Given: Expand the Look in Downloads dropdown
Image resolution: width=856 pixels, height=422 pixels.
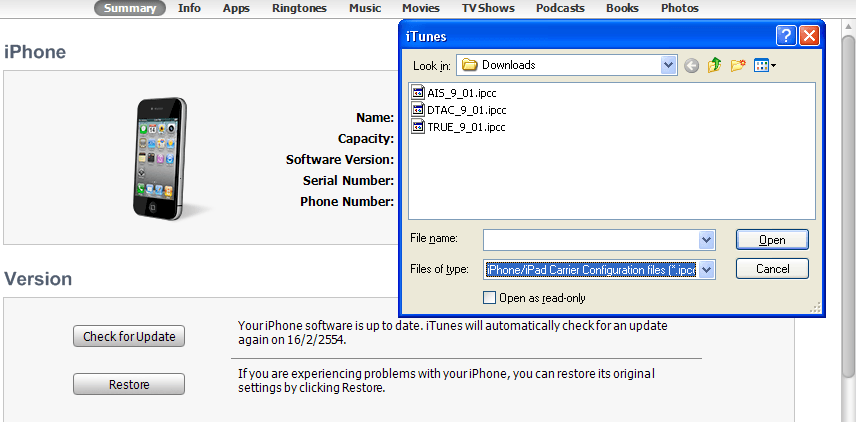Looking at the screenshot, I should point(668,65).
